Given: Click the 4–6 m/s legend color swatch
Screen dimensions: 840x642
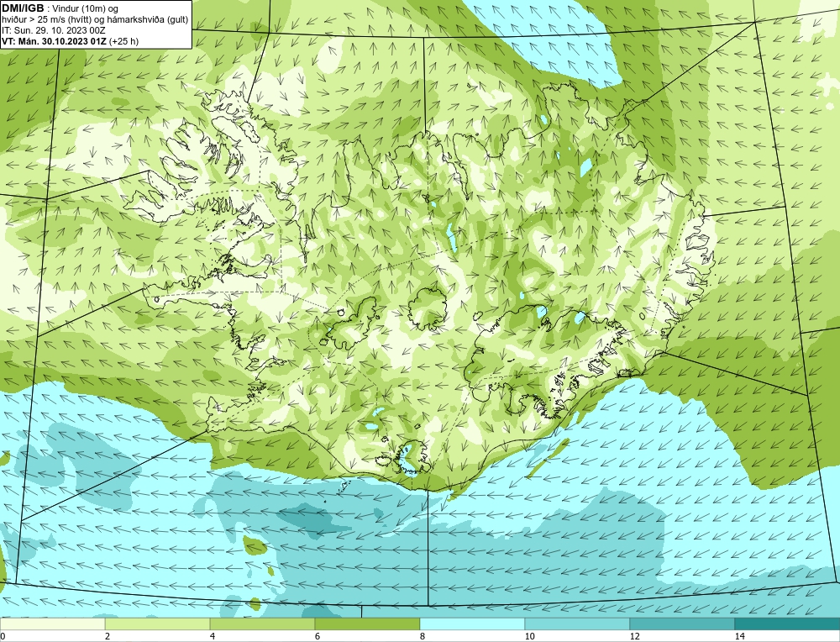Looking at the screenshot, I should coord(262,624).
